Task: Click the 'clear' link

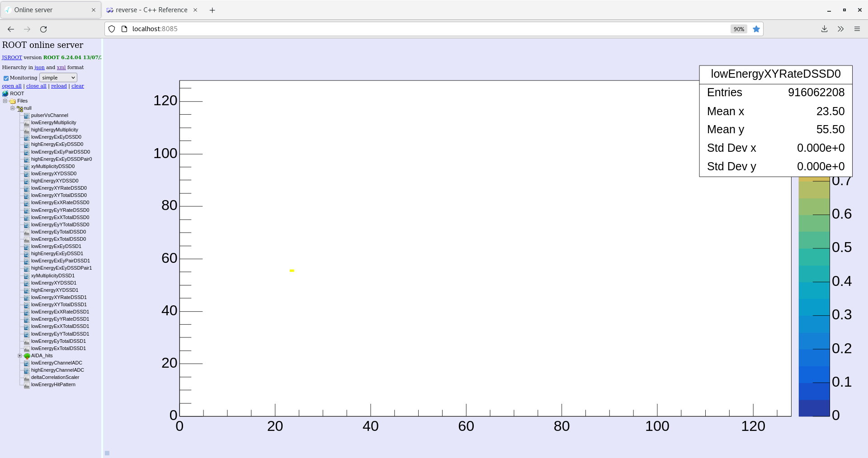Action: [x=78, y=86]
